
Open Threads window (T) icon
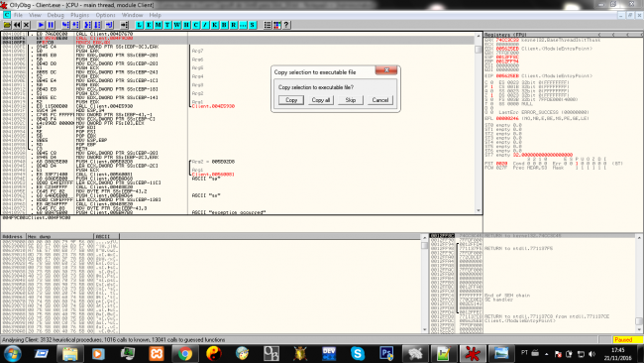point(167,25)
